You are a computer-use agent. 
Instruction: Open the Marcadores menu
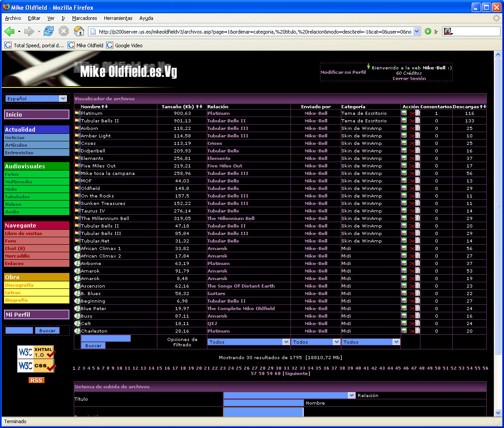84,18
